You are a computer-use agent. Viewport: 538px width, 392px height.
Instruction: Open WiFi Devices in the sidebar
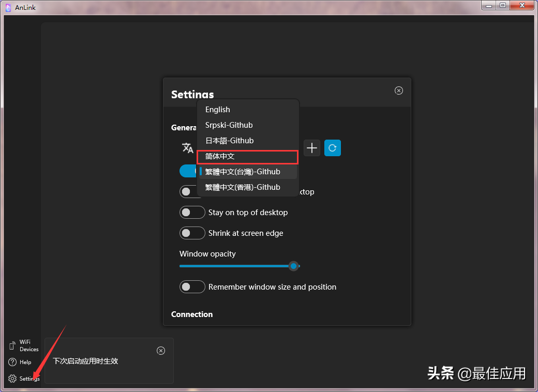24,345
